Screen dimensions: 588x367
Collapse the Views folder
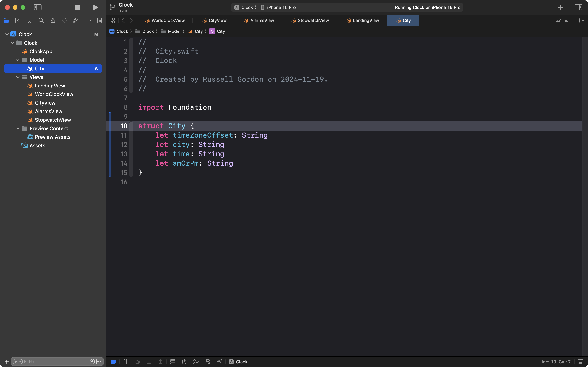(x=18, y=77)
